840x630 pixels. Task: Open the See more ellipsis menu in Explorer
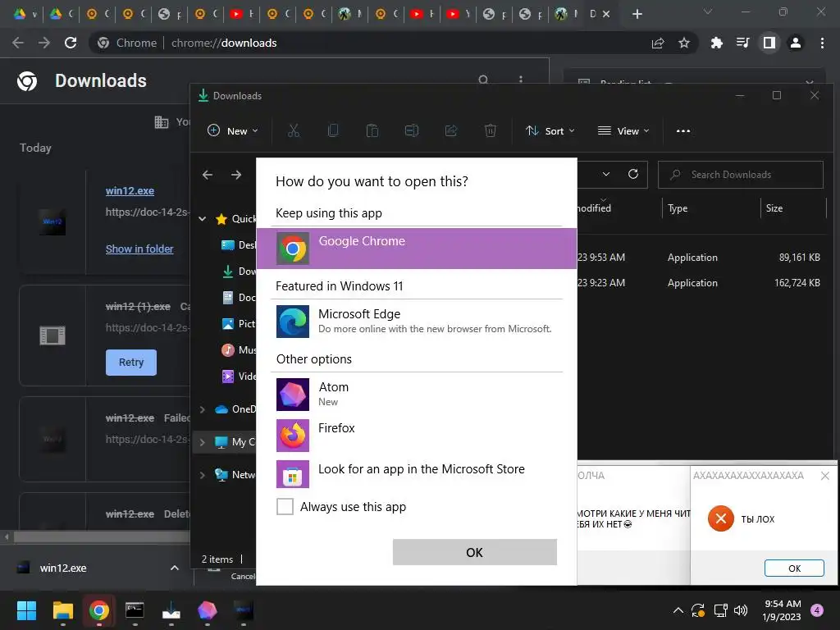coord(683,130)
